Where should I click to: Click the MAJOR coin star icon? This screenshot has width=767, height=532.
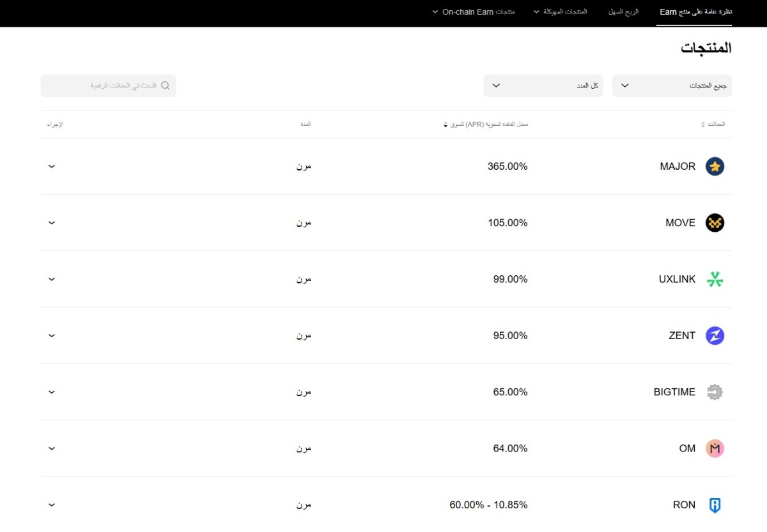715,167
